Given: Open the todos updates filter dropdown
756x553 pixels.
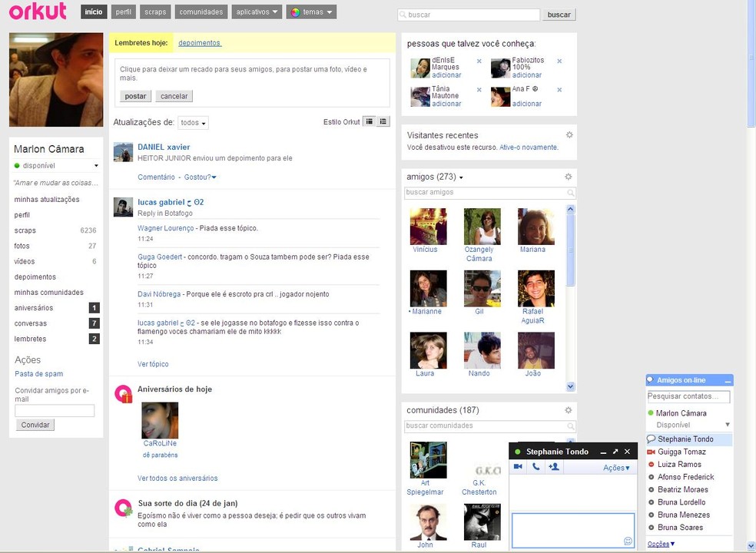Looking at the screenshot, I should point(192,122).
